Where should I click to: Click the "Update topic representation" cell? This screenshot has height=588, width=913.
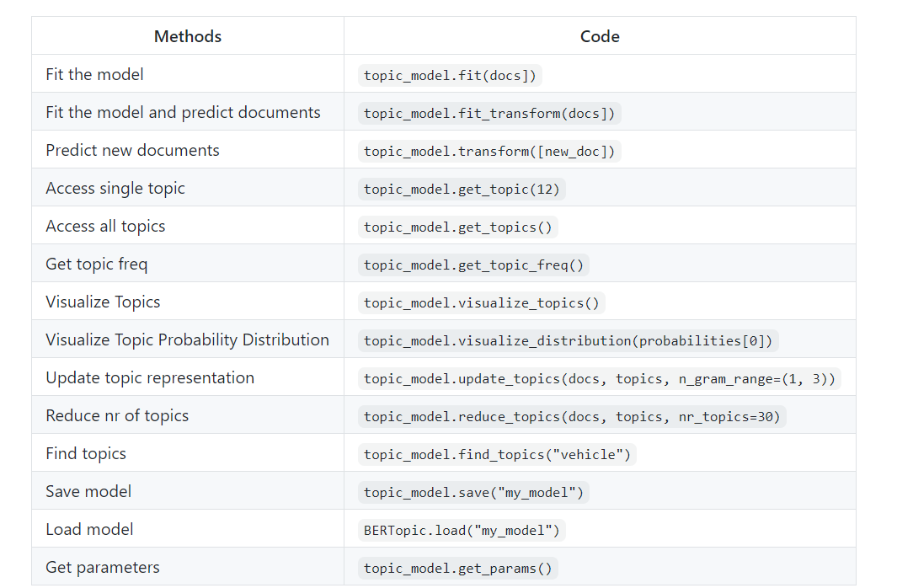click(x=150, y=377)
